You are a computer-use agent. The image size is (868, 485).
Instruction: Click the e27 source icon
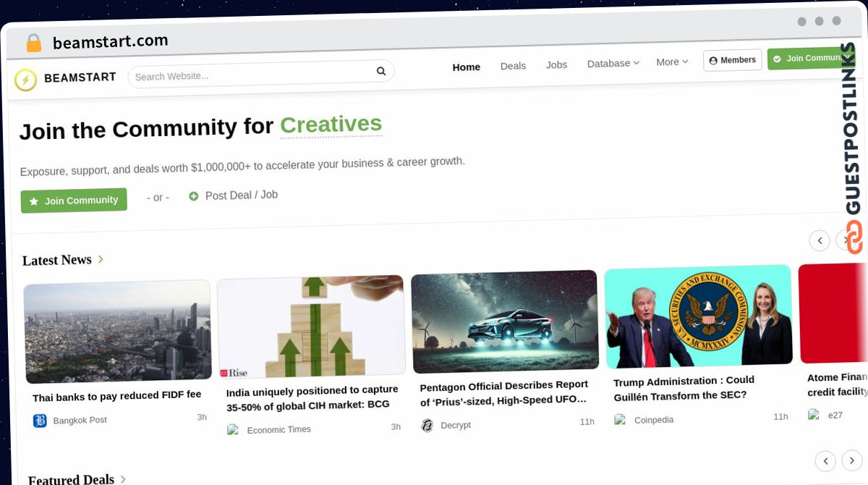pos(814,415)
